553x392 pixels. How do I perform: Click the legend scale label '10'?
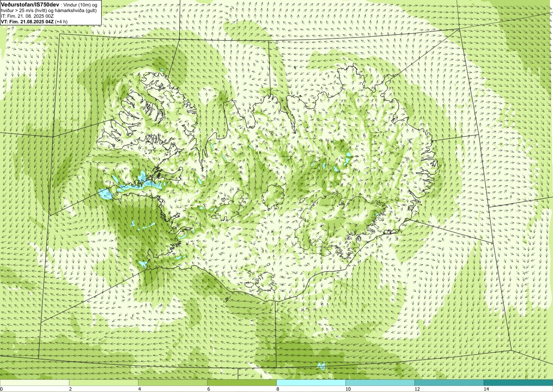[348, 389]
